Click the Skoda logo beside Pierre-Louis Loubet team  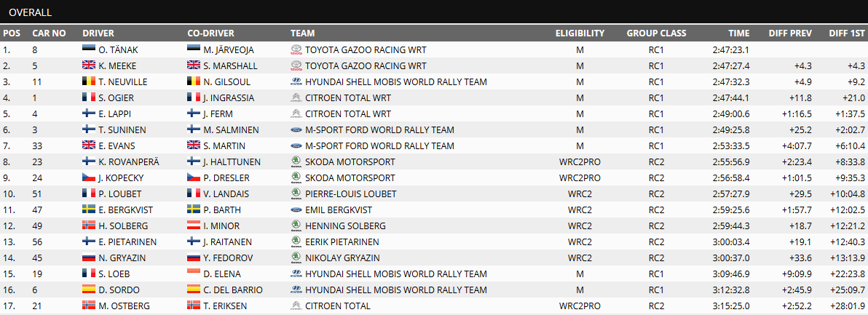point(296,194)
